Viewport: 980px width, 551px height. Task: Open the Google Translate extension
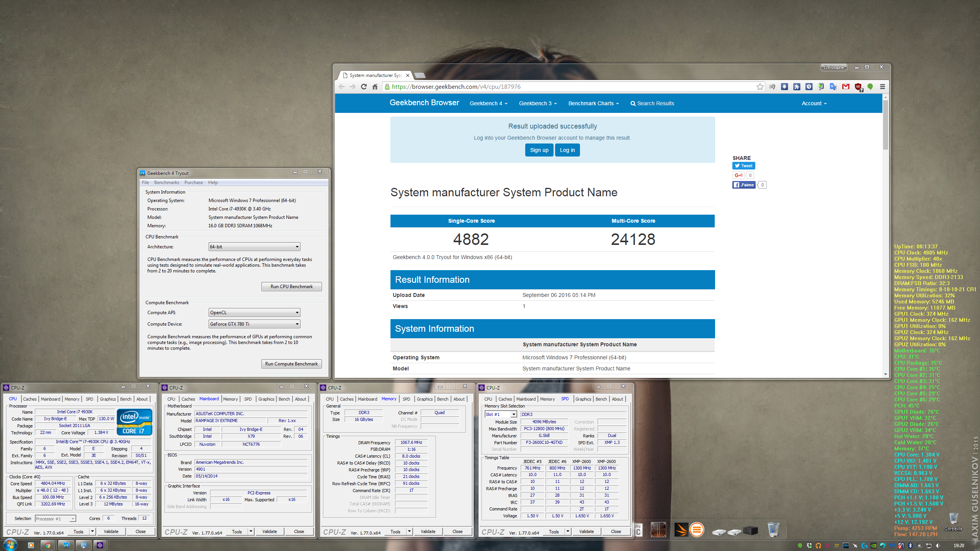833,87
